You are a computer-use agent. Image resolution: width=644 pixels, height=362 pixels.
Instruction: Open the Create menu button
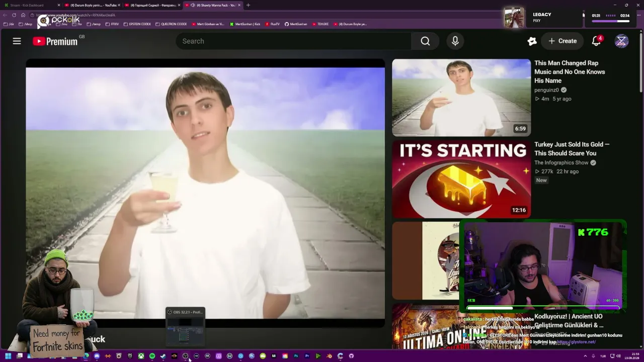click(x=562, y=41)
